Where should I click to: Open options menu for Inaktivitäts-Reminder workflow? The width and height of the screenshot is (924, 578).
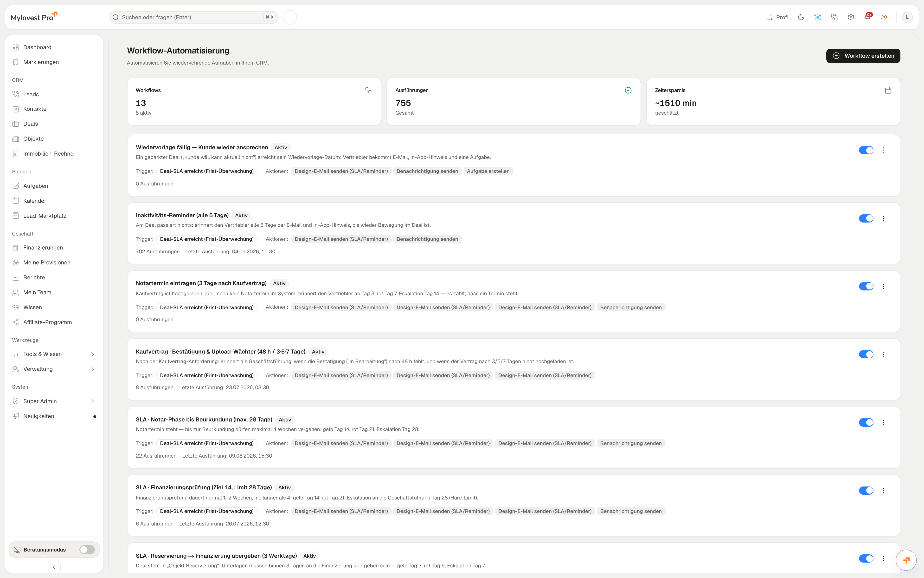coord(884,218)
